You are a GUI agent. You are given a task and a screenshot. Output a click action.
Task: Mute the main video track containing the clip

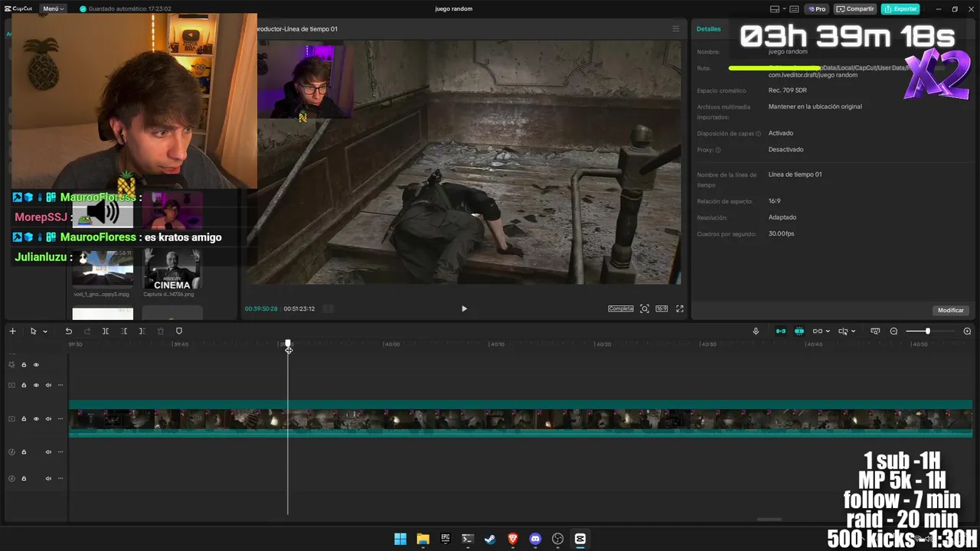click(x=48, y=419)
